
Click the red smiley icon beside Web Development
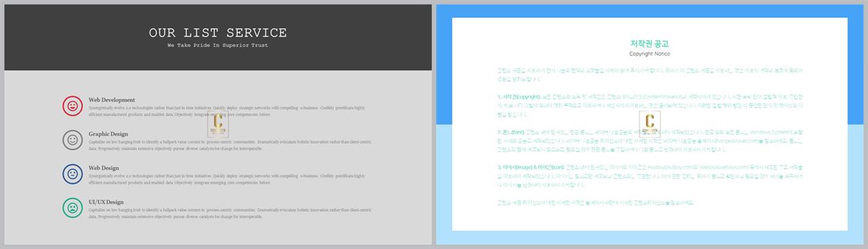coord(73,106)
